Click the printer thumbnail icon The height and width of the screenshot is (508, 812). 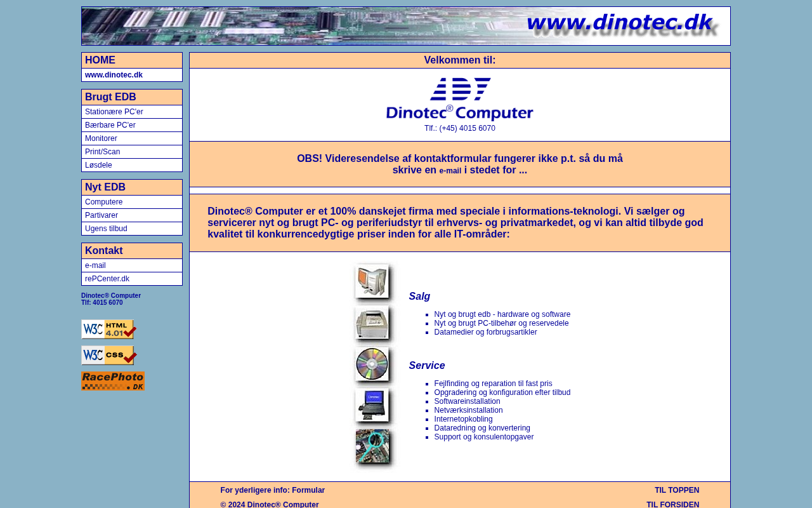374,323
